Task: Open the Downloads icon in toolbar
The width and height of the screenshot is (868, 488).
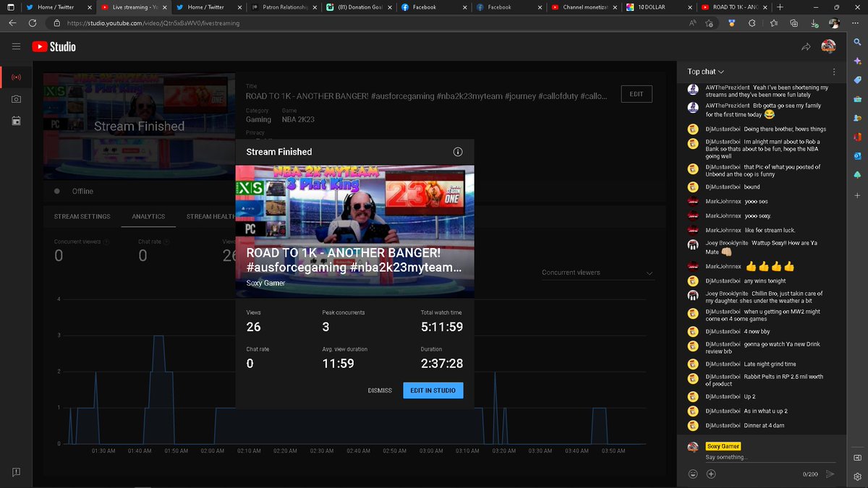Action: 814,23
